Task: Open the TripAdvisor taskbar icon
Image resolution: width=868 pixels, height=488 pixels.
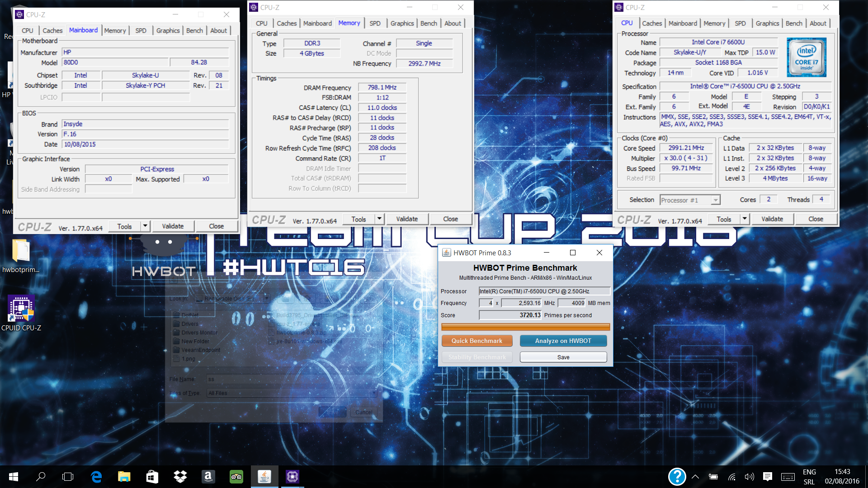Action: click(236, 476)
